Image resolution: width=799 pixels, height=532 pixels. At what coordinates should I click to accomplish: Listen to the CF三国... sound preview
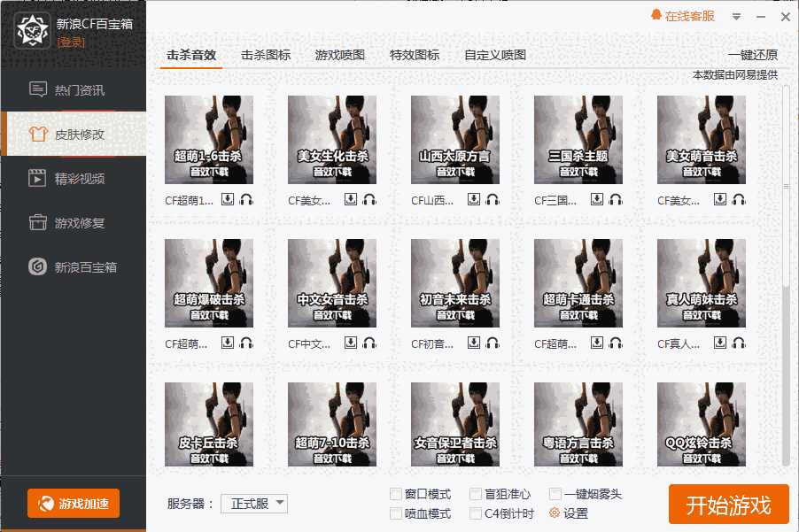(616, 199)
